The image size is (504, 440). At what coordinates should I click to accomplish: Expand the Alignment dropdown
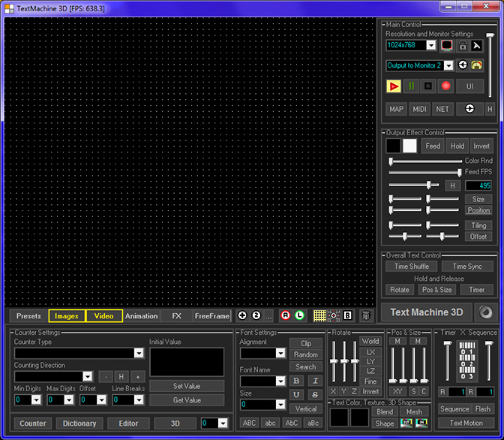[x=280, y=353]
